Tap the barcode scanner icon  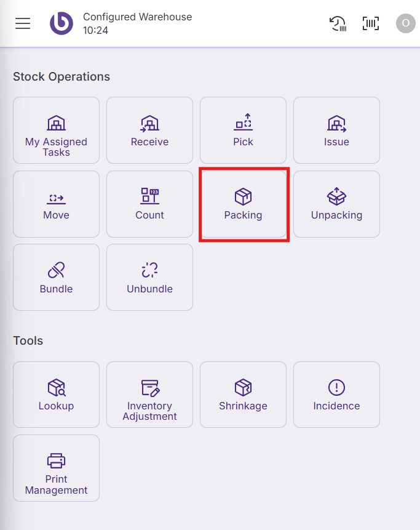[x=371, y=23]
